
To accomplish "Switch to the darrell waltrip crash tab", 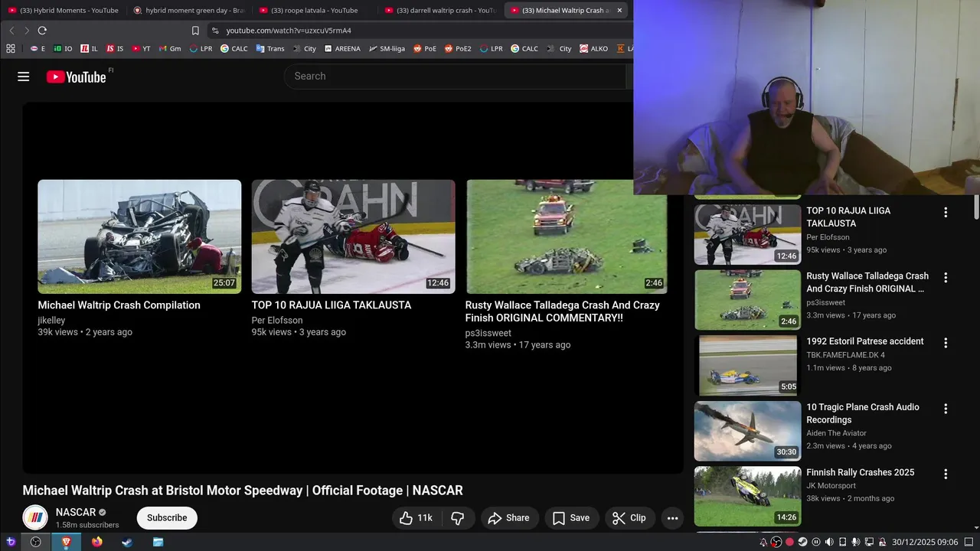I will click(x=439, y=10).
